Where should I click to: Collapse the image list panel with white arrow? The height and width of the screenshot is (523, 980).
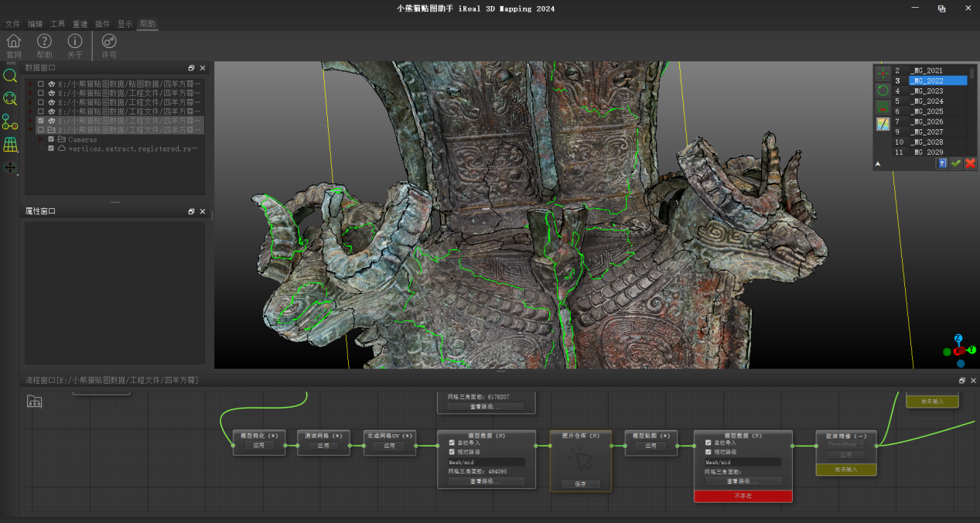point(878,164)
